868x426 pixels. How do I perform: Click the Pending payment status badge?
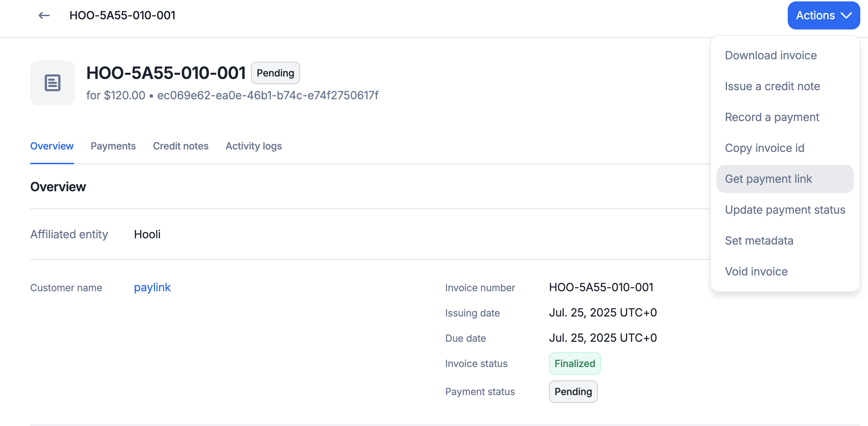573,392
